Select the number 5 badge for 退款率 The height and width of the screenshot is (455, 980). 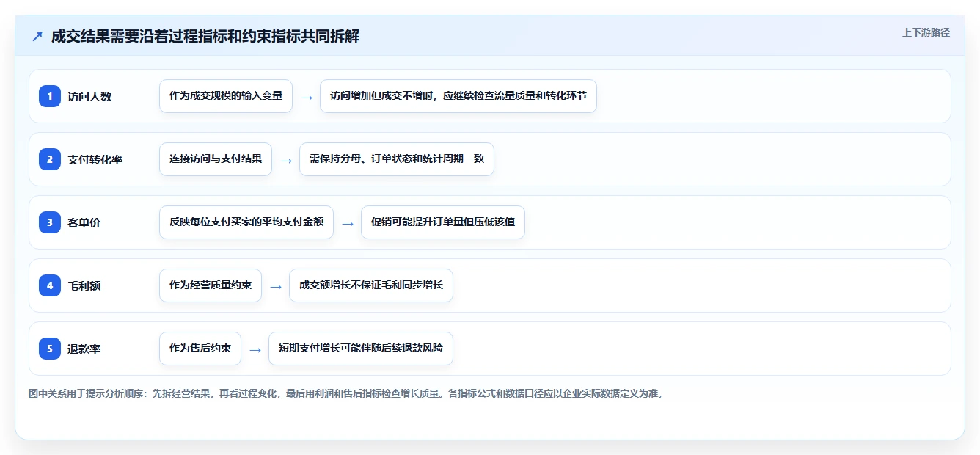(x=50, y=349)
